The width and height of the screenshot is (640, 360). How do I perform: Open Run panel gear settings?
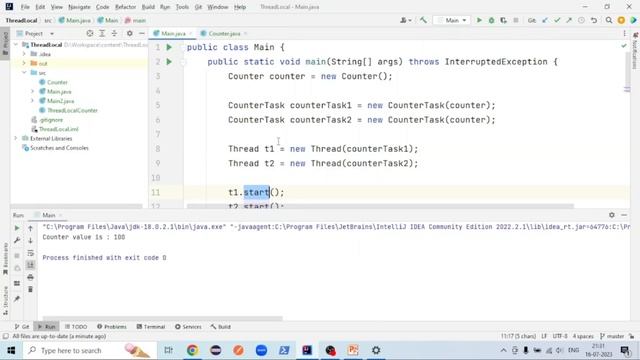(611, 215)
